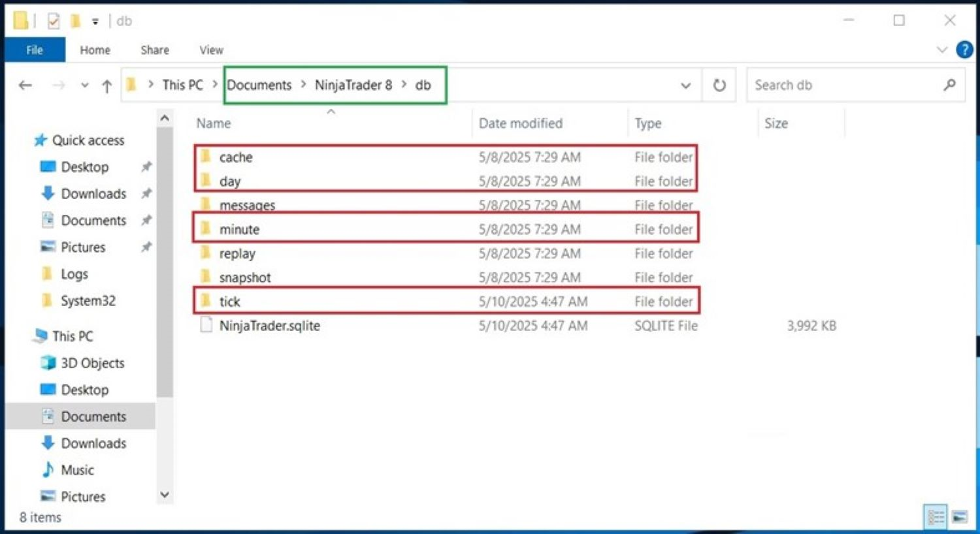Switch to the View ribbon tab
Image resolution: width=980 pixels, height=534 pixels.
211,50
